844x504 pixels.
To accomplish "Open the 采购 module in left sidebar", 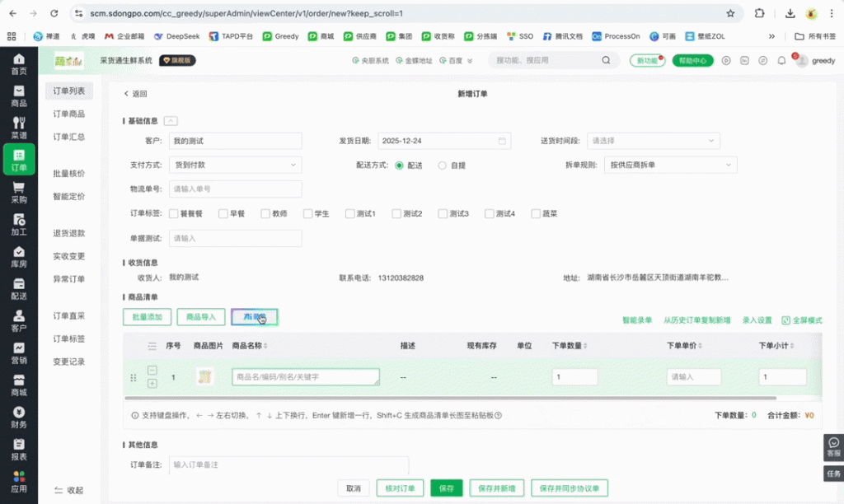I will click(18, 193).
